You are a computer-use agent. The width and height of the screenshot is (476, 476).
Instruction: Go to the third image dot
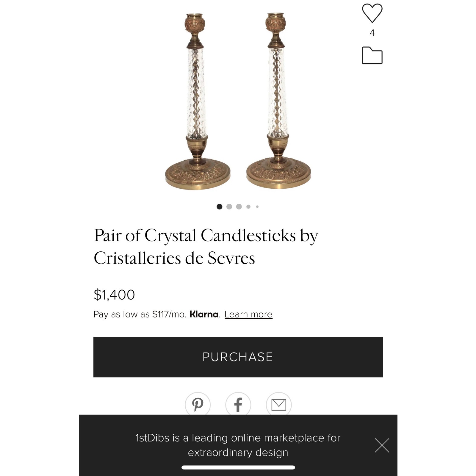pos(239,206)
